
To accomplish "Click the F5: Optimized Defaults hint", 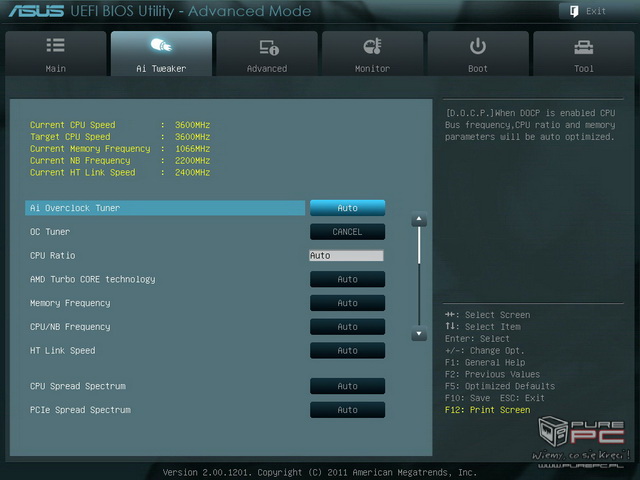I will point(500,386).
